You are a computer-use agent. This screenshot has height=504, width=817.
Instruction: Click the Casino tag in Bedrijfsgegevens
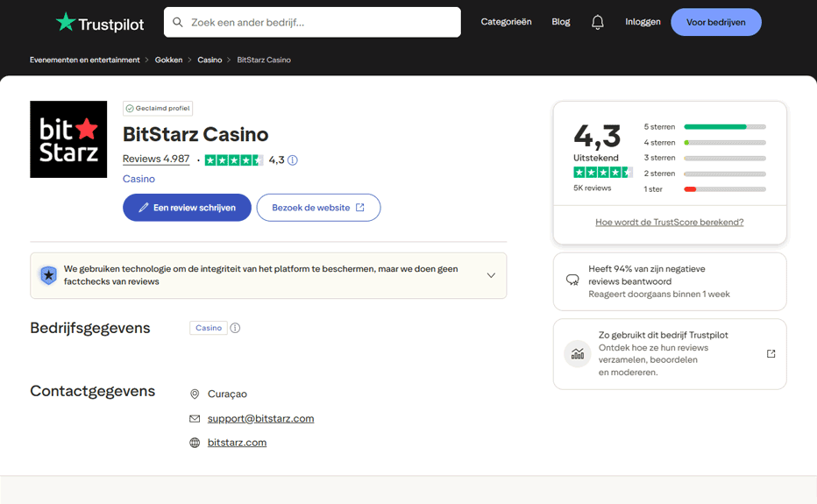pyautogui.click(x=209, y=328)
